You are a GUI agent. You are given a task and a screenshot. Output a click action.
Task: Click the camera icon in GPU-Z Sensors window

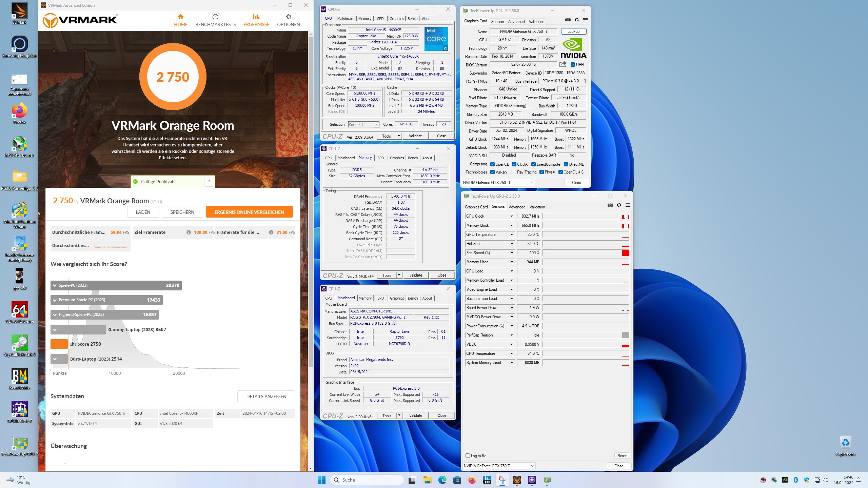coord(610,205)
